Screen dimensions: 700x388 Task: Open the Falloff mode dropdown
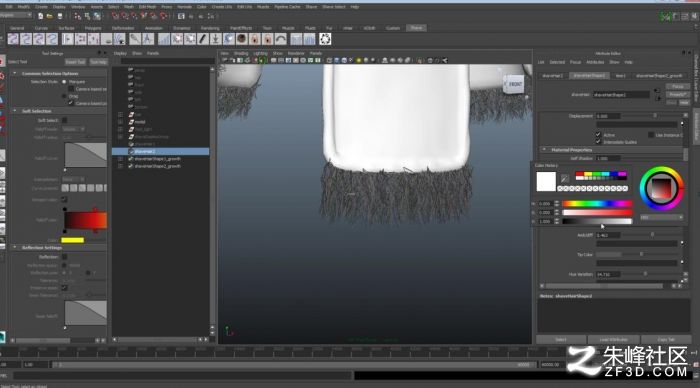point(73,129)
